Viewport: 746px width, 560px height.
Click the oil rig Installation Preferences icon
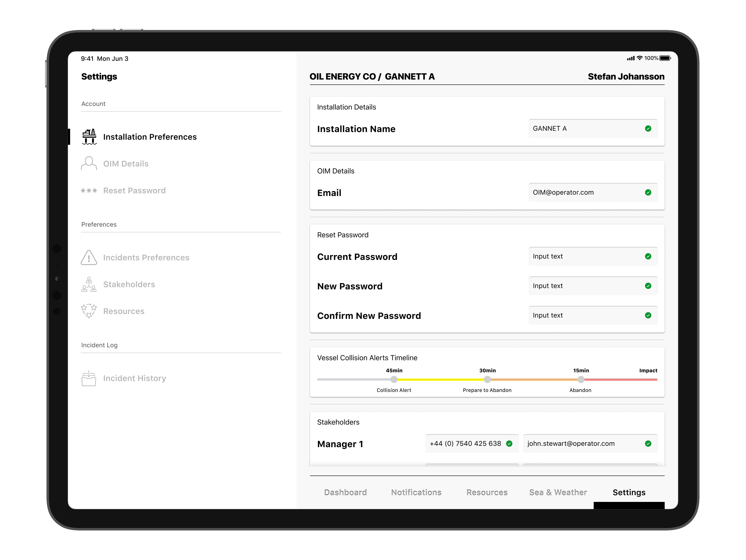pos(89,137)
